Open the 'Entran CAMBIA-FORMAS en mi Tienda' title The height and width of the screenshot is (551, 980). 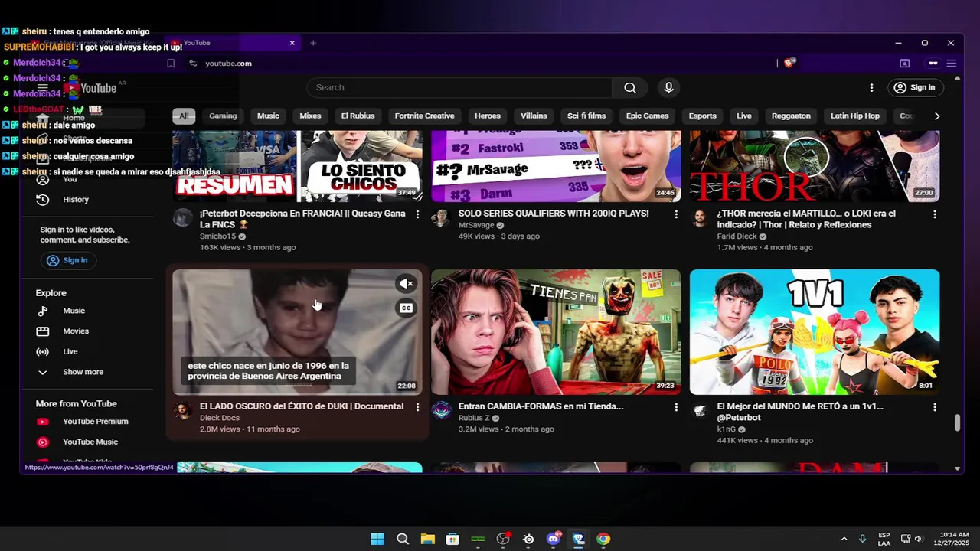(x=541, y=406)
